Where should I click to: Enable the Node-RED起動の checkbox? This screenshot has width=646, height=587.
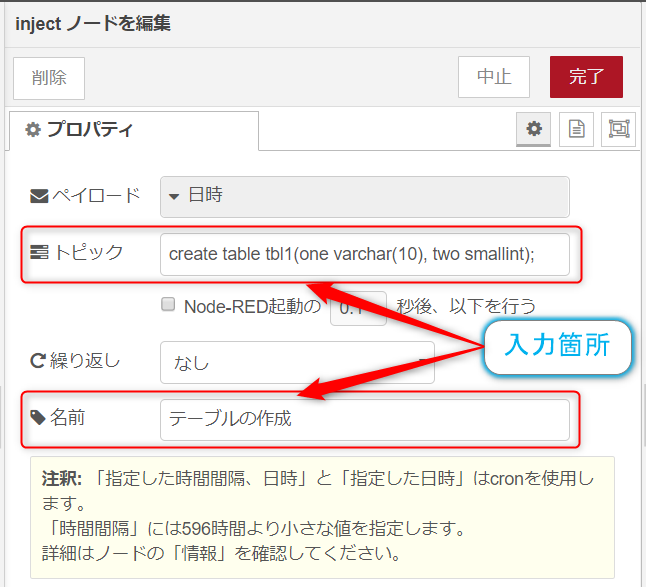(168, 305)
